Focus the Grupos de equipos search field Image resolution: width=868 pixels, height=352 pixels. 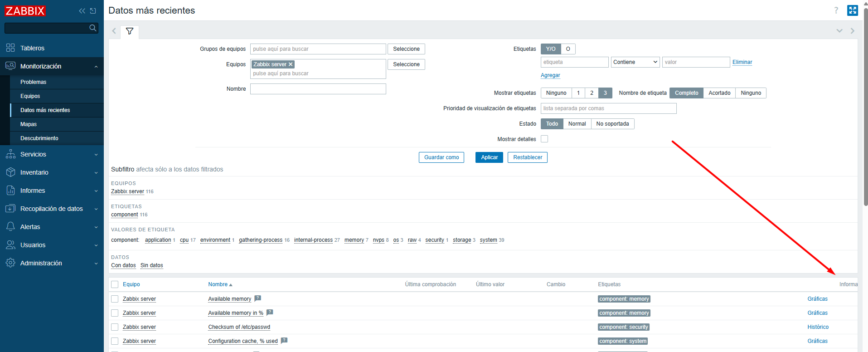[x=318, y=49]
